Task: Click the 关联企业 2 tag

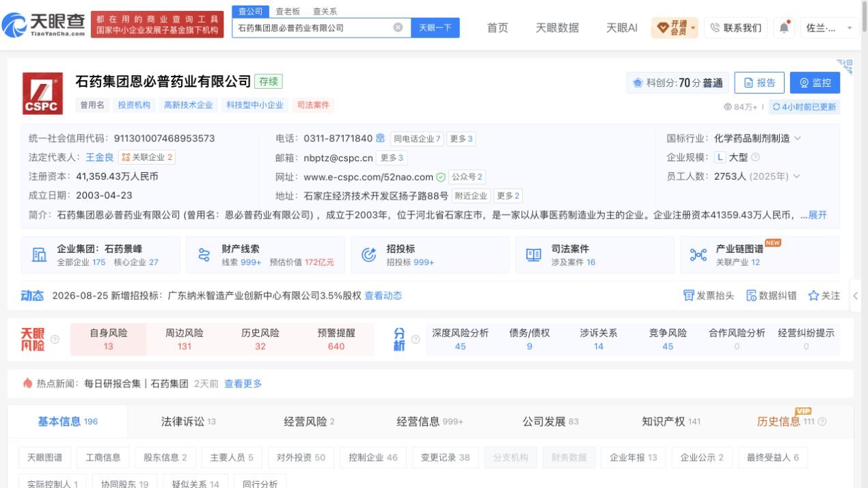Action: 147,157
